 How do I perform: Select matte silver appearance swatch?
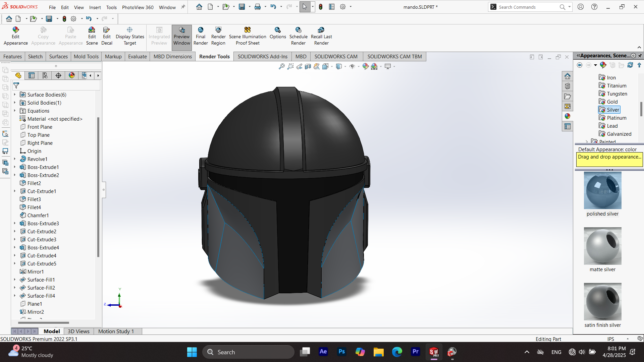point(602,246)
